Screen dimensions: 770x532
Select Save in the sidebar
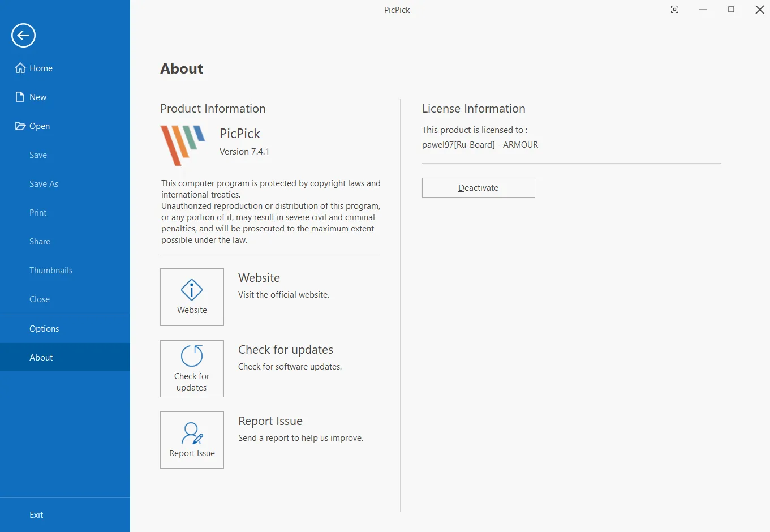[x=65, y=155]
